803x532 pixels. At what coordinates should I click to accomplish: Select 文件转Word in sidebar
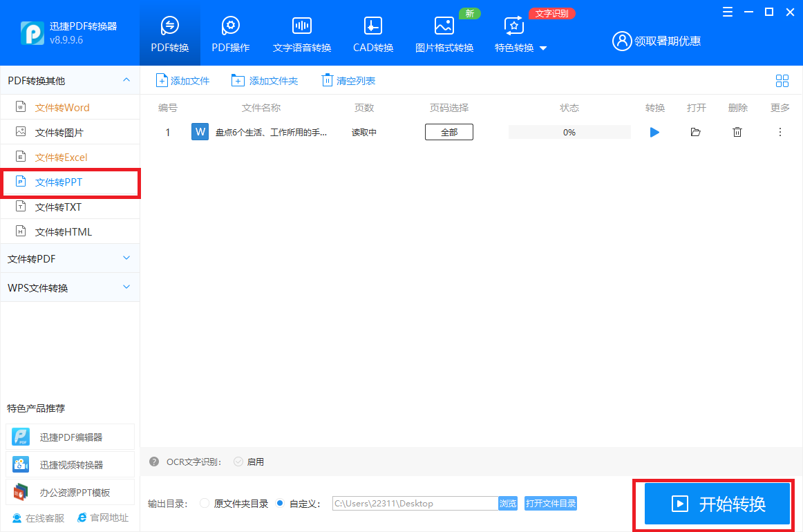[x=70, y=108]
